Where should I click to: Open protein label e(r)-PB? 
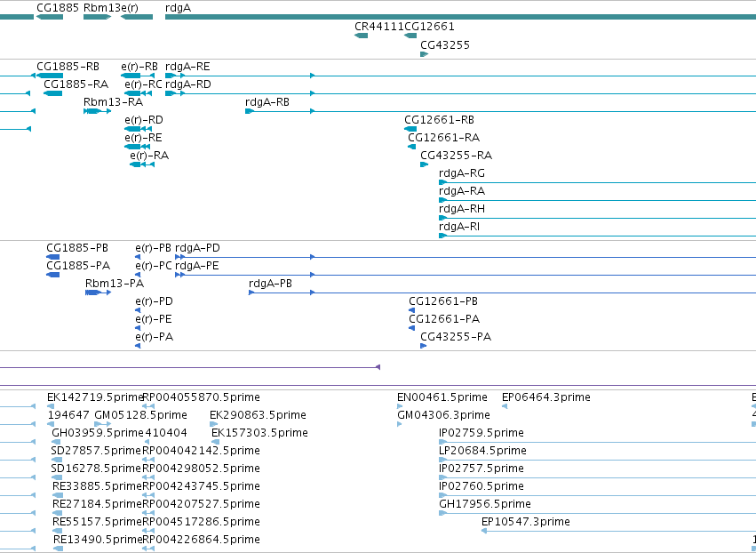pos(154,248)
